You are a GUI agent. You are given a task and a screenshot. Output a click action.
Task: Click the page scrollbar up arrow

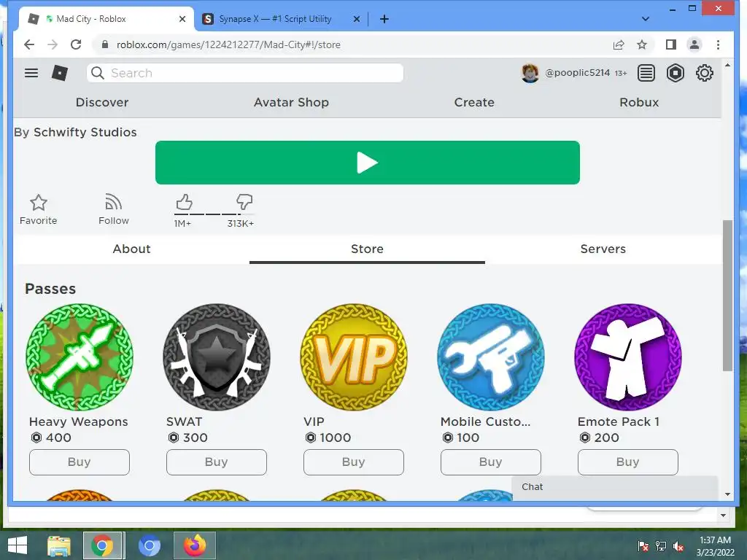tap(727, 65)
